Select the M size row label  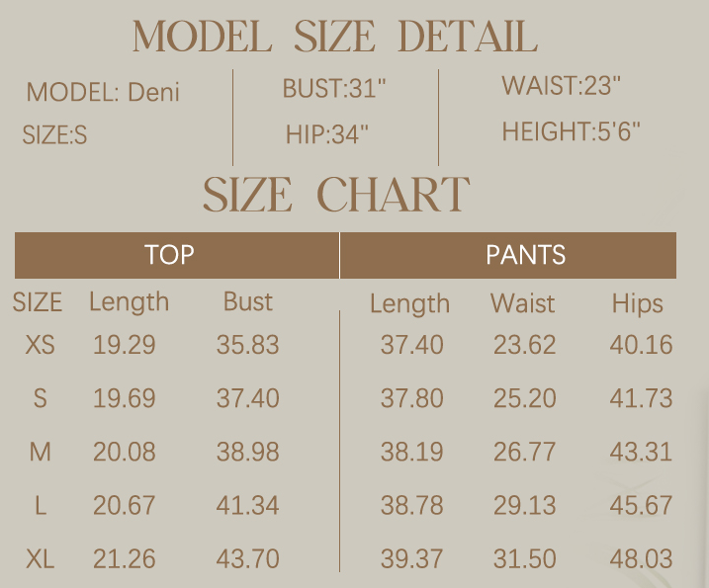40,452
